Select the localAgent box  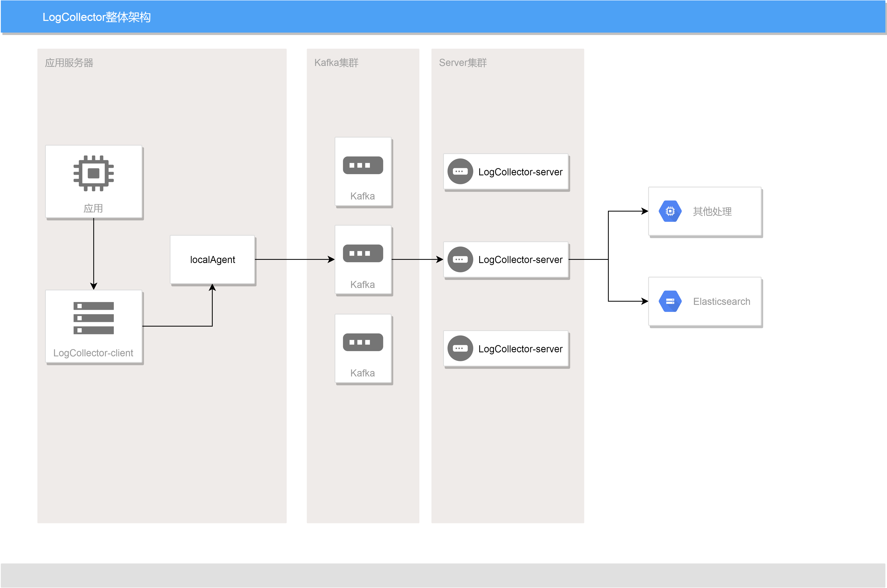[212, 259]
